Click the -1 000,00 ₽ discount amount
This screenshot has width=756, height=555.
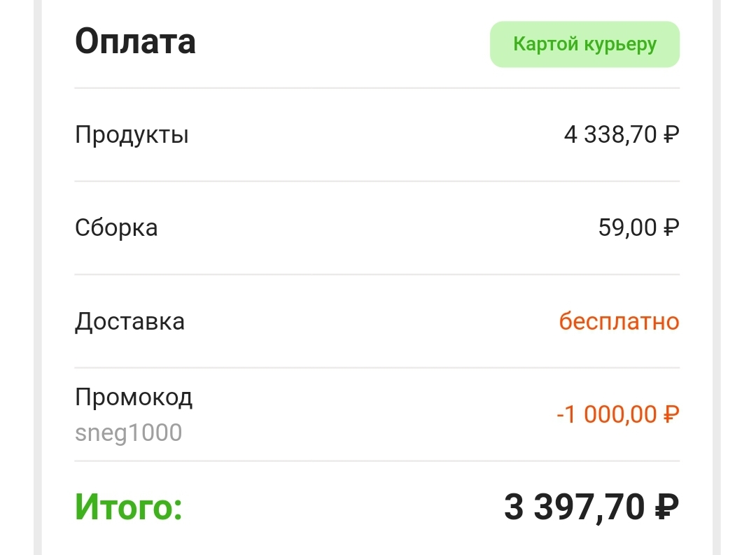(x=617, y=414)
